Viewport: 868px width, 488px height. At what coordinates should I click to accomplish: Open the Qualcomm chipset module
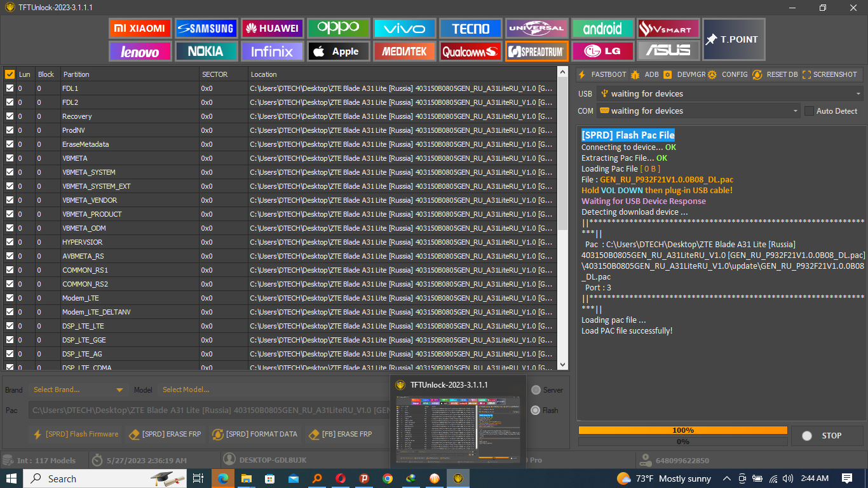pos(470,51)
